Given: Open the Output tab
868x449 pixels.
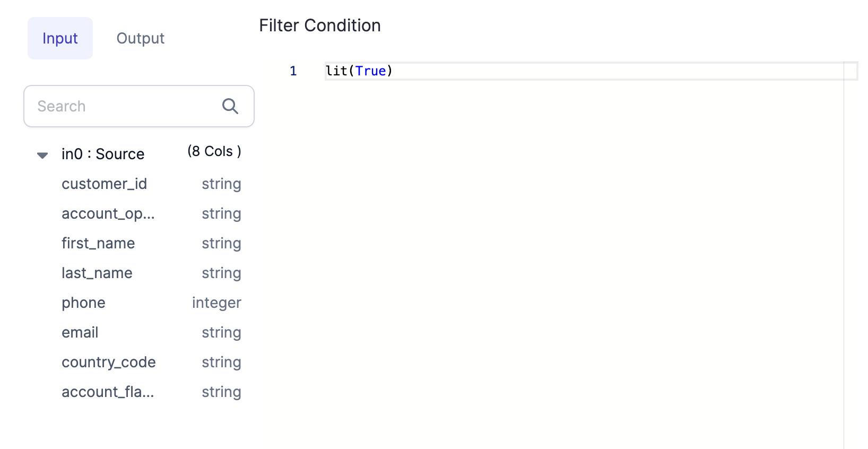Looking at the screenshot, I should 141,38.
